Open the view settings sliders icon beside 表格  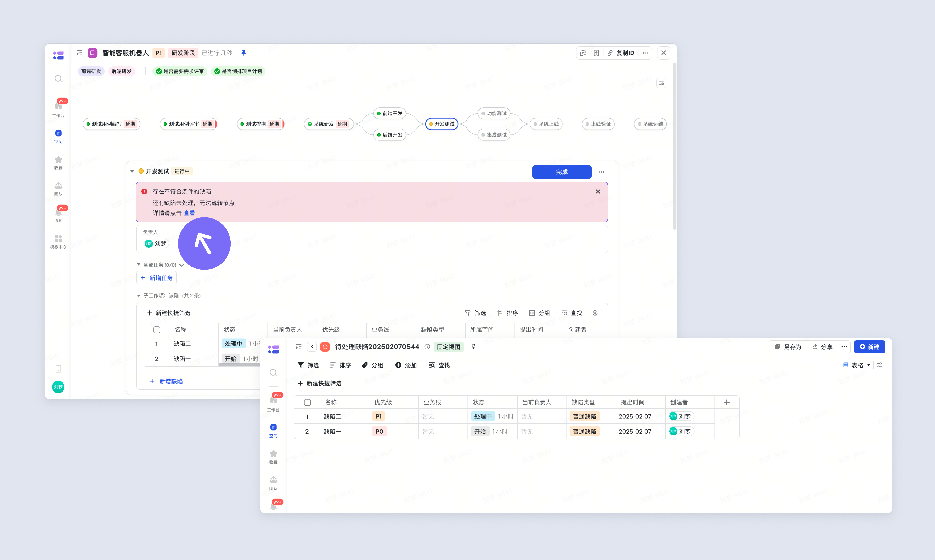pyautogui.click(x=880, y=365)
